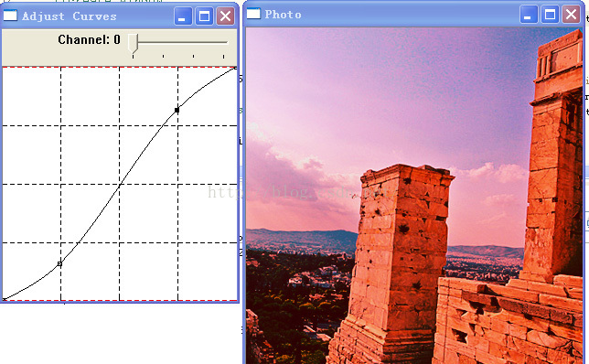This screenshot has height=364, width=589.
Task: Minimize the Photo window
Action: coord(529,15)
